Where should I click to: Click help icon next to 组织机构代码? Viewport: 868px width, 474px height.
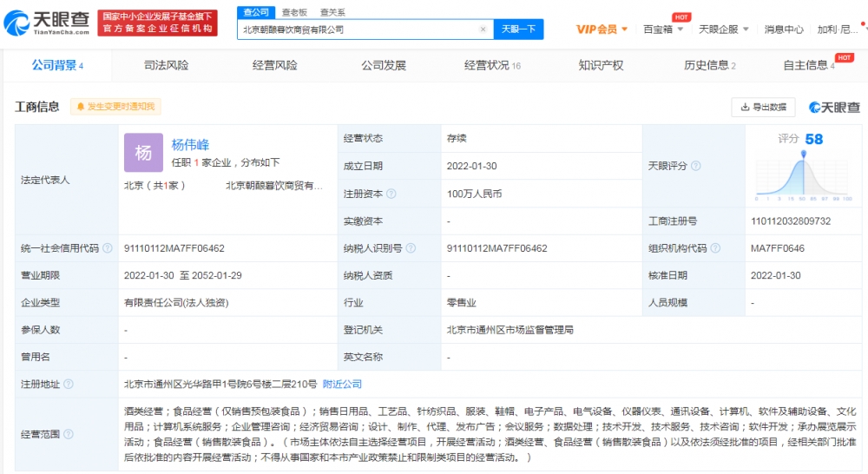tap(715, 248)
